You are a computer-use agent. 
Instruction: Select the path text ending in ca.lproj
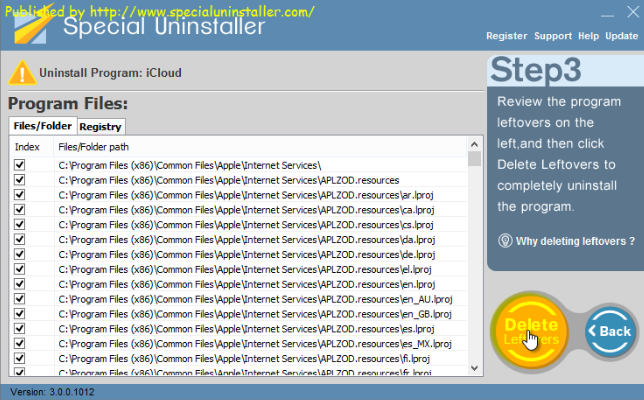coord(246,210)
